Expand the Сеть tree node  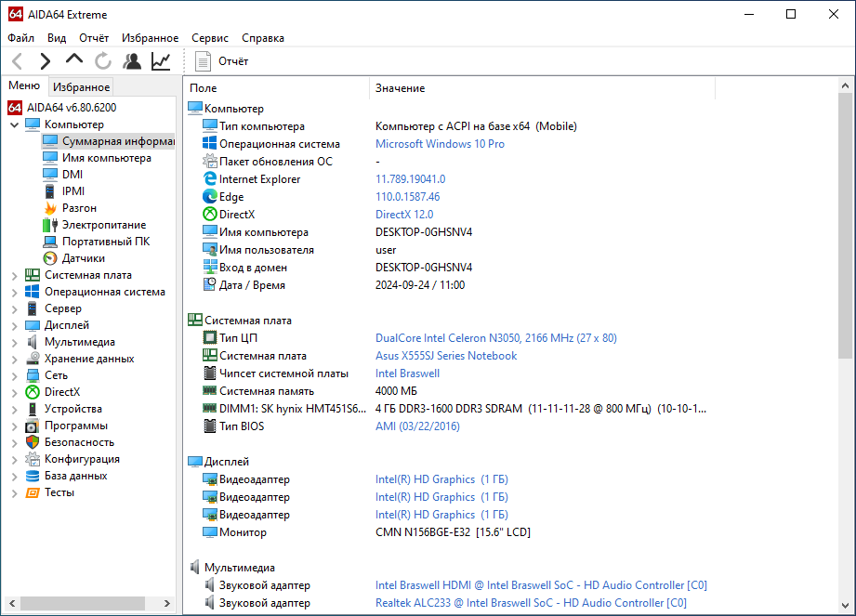coord(14,376)
